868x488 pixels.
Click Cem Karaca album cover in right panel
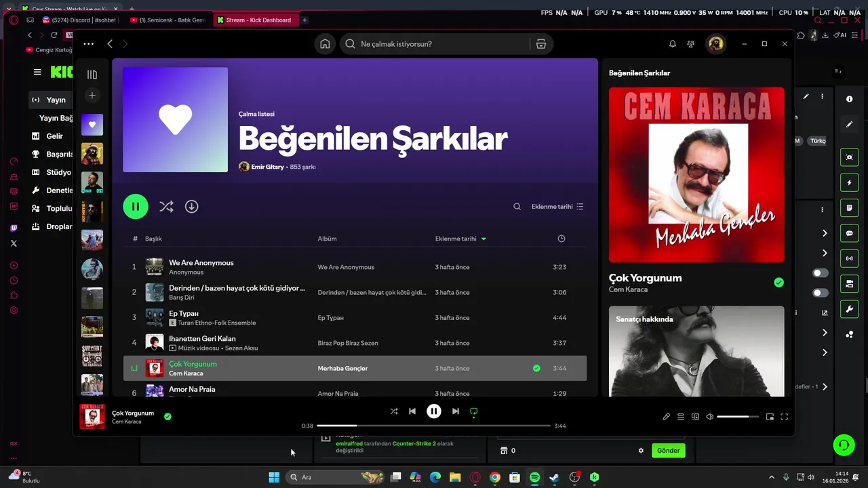pyautogui.click(x=696, y=175)
